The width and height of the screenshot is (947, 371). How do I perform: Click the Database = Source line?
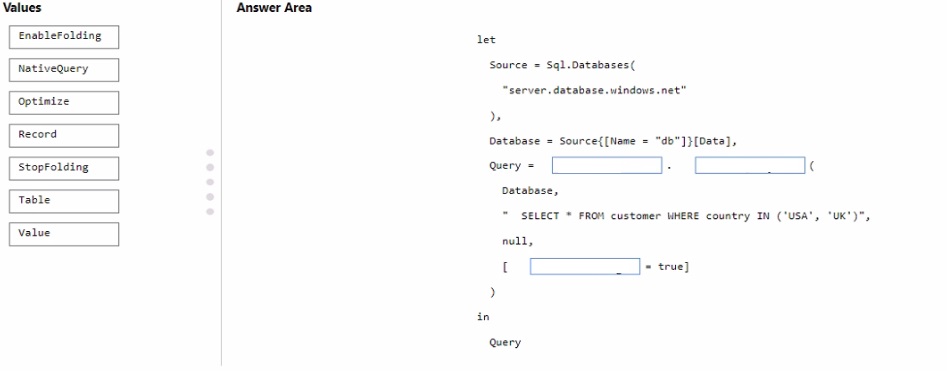coord(614,141)
